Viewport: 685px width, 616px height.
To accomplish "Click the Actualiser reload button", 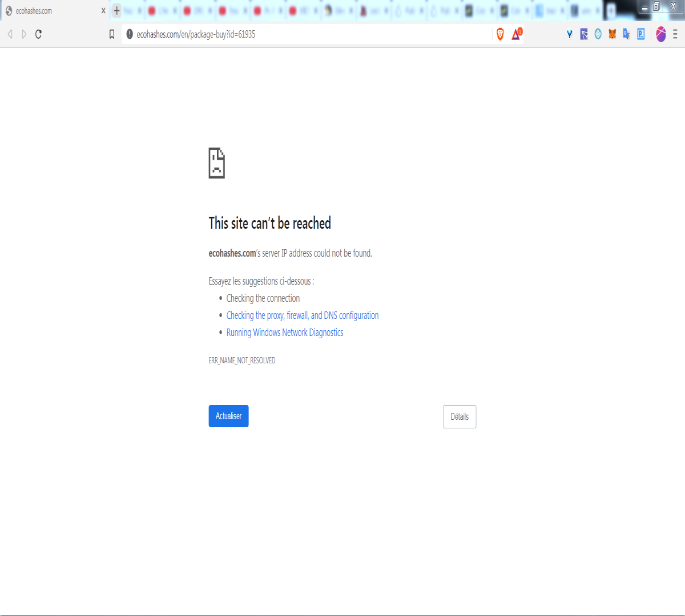I will click(x=228, y=416).
